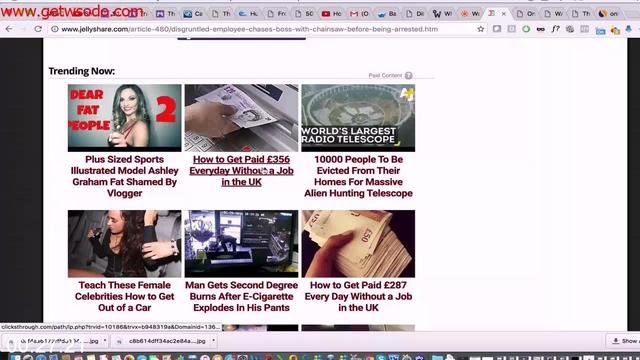Open 'Man Gets Second Degree Burns' link

[241, 296]
